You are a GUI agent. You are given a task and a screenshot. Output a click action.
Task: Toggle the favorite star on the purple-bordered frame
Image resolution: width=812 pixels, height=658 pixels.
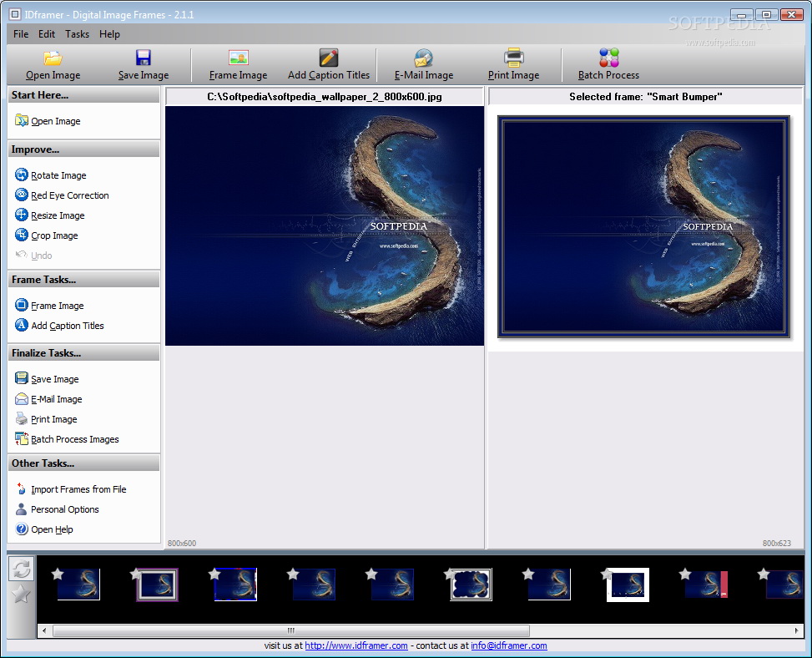136,574
